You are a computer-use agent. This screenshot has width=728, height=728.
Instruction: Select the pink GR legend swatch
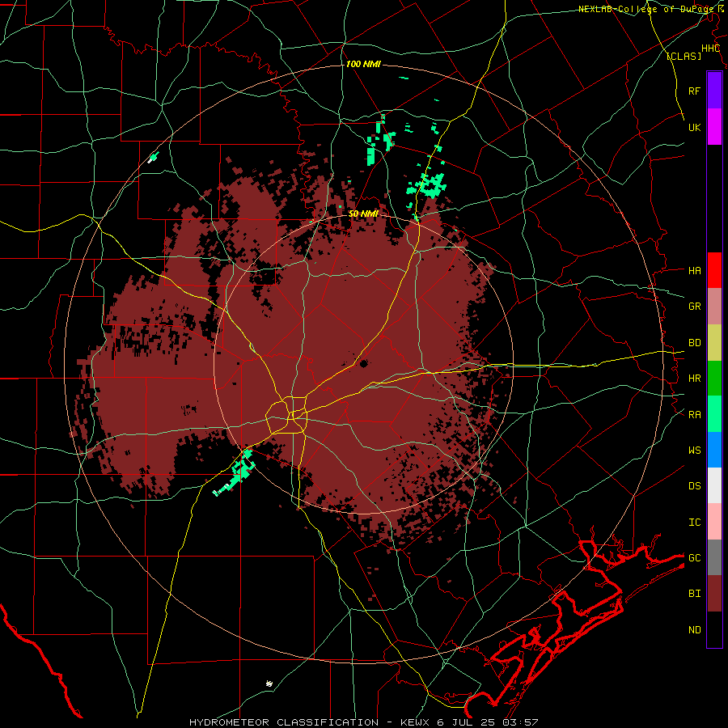click(714, 307)
